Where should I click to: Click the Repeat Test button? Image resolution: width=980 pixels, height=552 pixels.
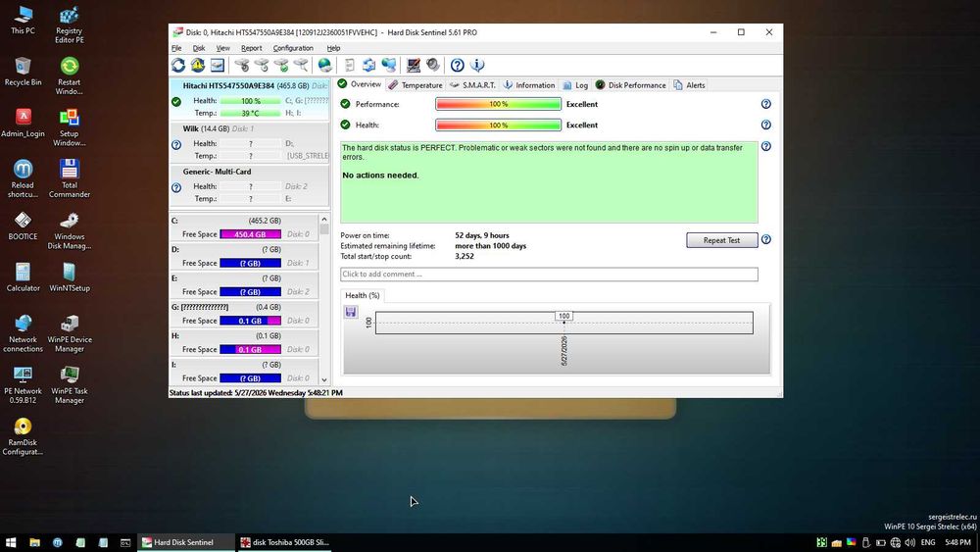pyautogui.click(x=722, y=240)
